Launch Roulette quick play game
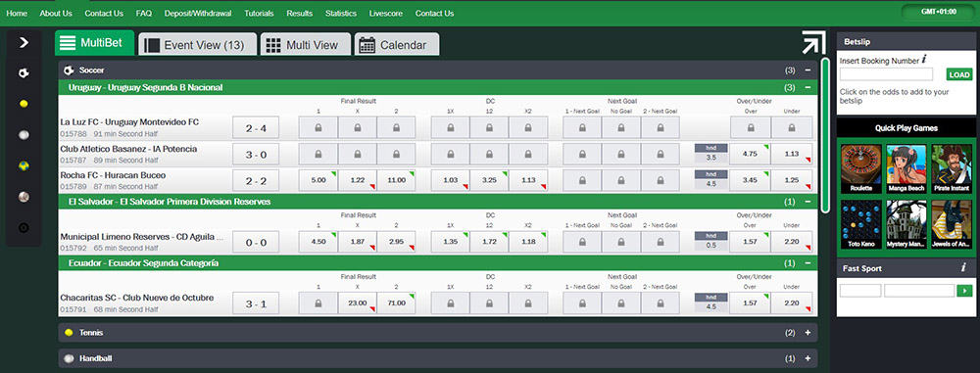 tap(860, 168)
